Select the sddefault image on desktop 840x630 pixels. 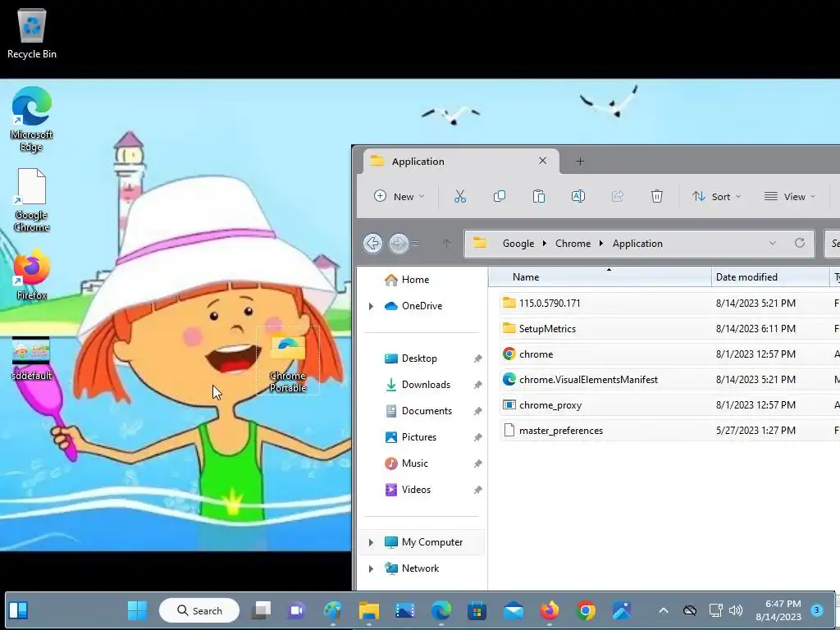click(x=31, y=359)
